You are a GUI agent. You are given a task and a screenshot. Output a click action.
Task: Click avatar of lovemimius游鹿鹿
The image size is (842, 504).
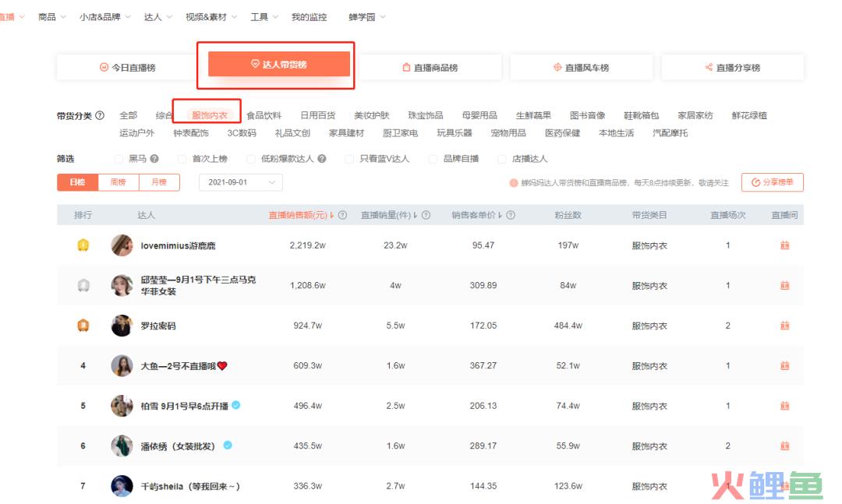tap(122, 245)
